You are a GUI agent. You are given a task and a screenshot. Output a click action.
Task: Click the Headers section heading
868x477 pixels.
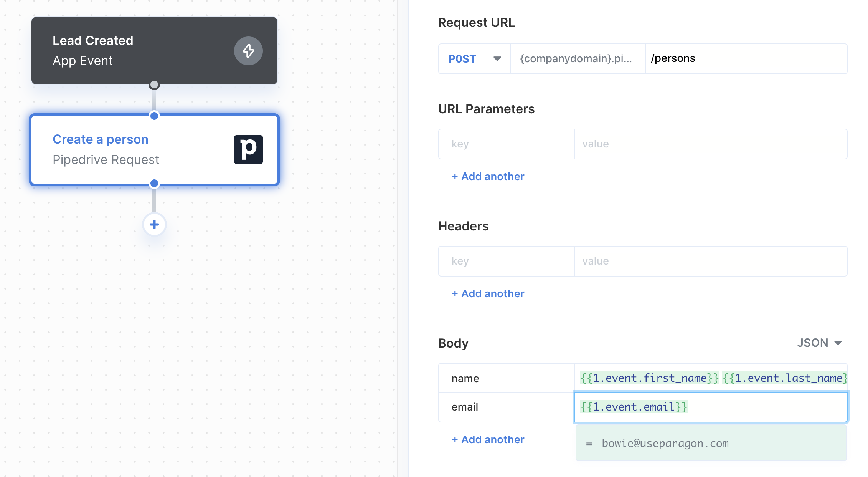tap(463, 226)
